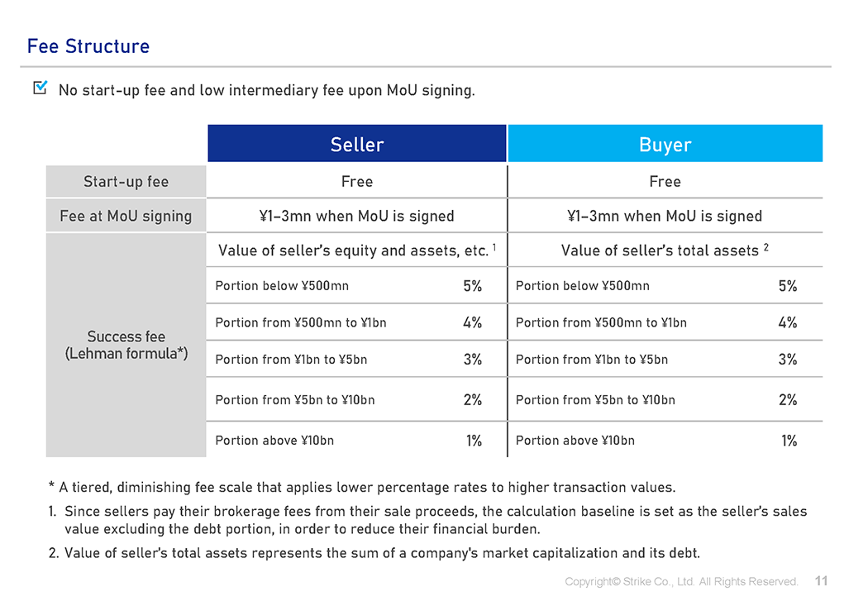Image resolution: width=868 pixels, height=601 pixels.
Task: Click the Start-up fee row label
Action: [126, 182]
